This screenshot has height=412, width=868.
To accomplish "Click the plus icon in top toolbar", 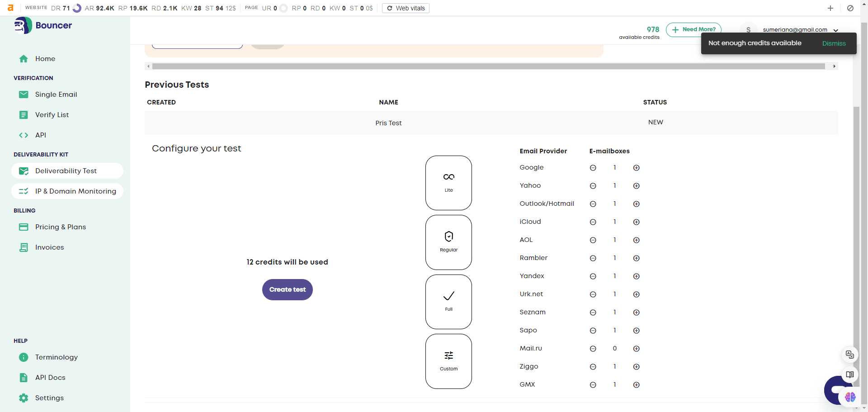I will click(830, 8).
